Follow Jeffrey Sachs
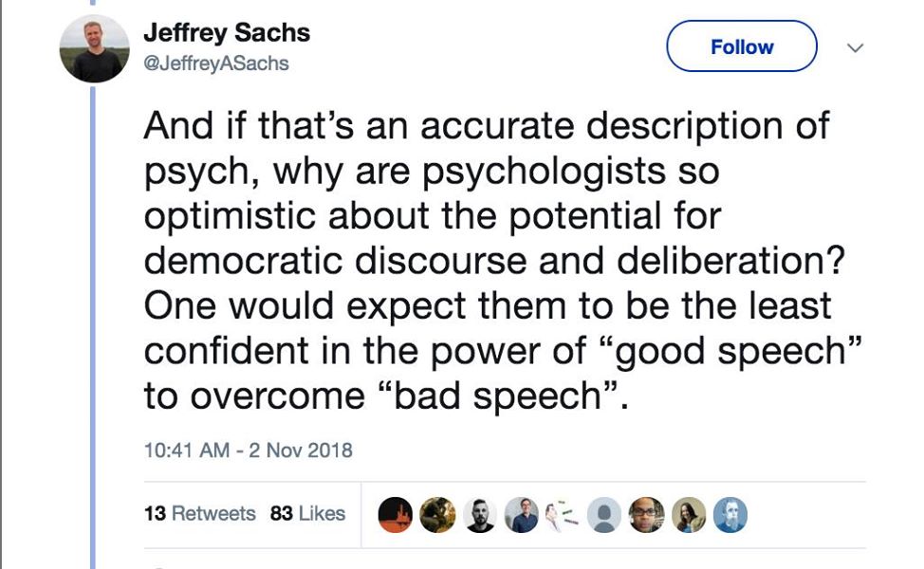Viewport: 924px width, 569px height. [x=742, y=46]
